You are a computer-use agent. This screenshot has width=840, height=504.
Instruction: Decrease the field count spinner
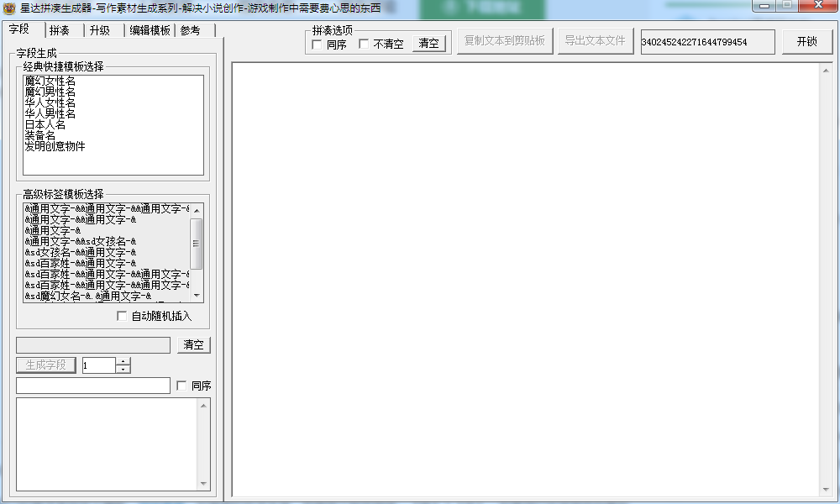(123, 370)
